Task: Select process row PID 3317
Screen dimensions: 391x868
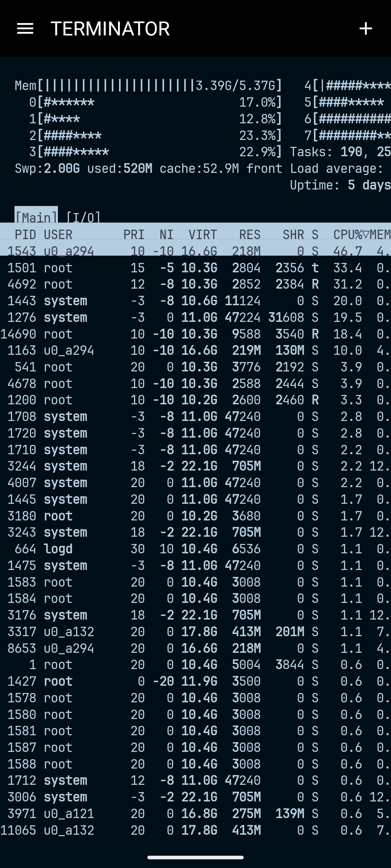Action: [195, 632]
